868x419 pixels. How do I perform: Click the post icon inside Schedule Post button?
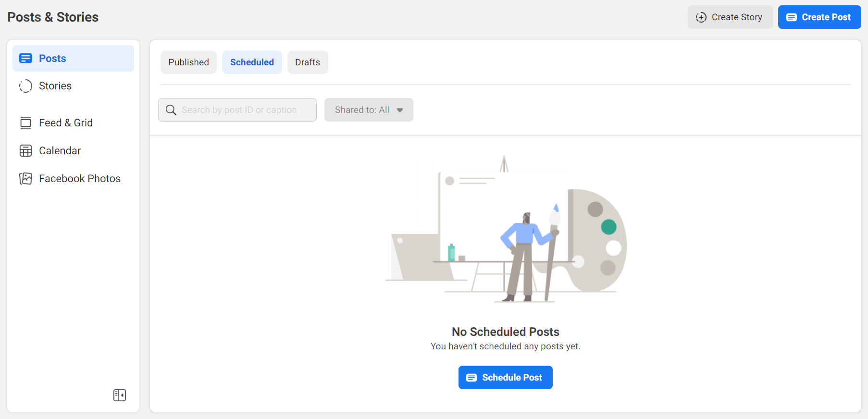click(471, 378)
